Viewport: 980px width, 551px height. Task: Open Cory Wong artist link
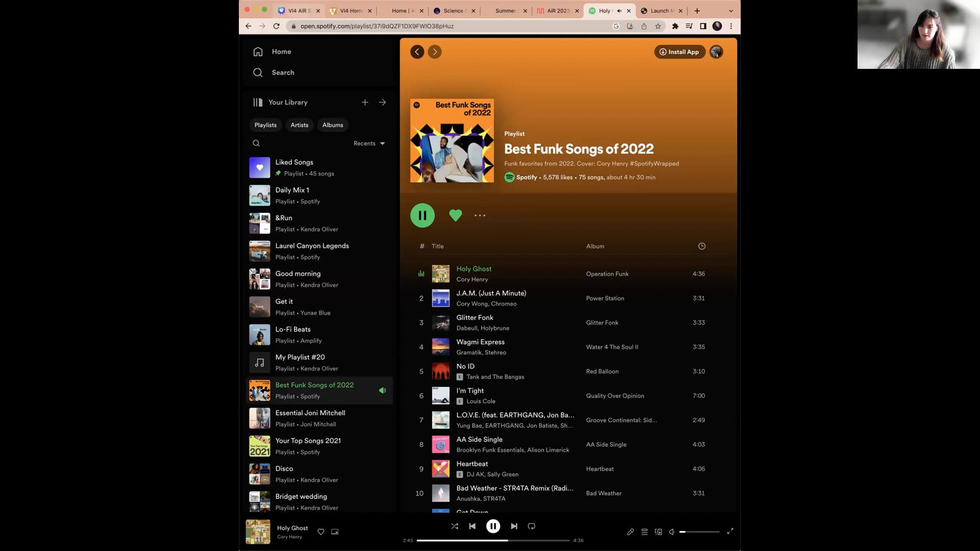click(x=472, y=304)
